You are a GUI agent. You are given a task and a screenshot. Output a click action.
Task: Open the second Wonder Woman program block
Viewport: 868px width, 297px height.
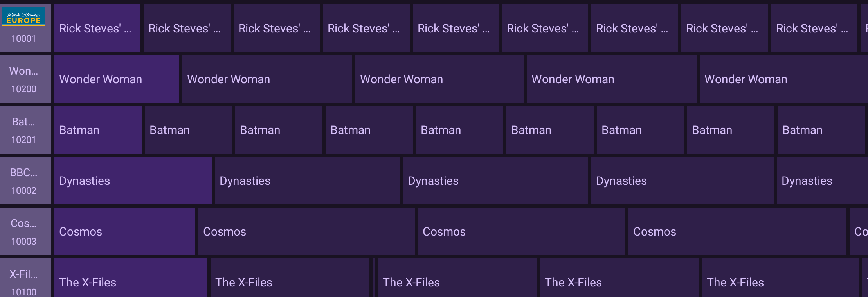coord(267,79)
